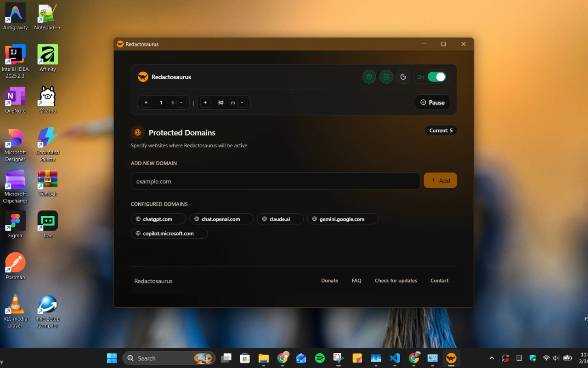Open the FAQ link
Image resolution: width=588 pixels, height=368 pixels.
point(356,281)
